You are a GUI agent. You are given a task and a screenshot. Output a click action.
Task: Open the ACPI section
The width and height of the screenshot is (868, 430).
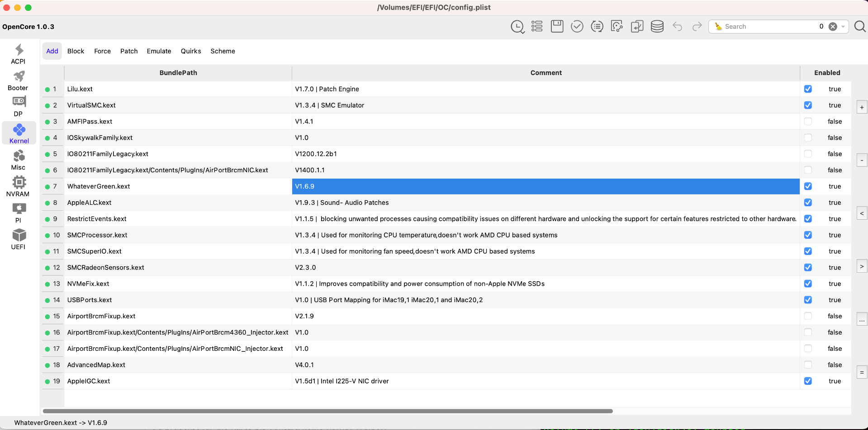coord(19,54)
